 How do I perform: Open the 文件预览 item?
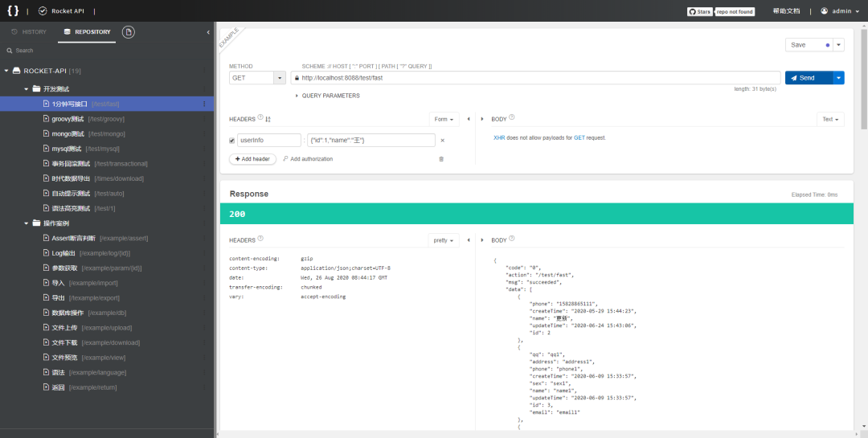(x=107, y=358)
